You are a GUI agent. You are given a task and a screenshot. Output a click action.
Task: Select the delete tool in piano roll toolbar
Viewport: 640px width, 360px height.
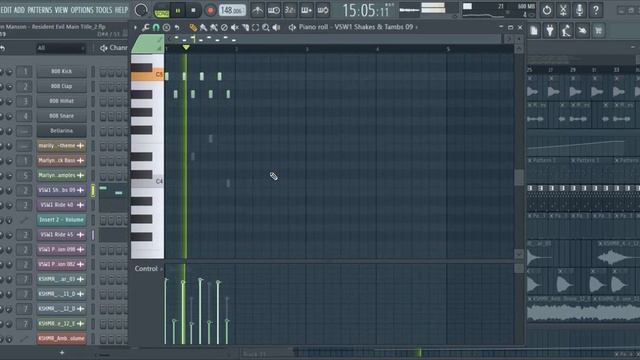(224, 27)
